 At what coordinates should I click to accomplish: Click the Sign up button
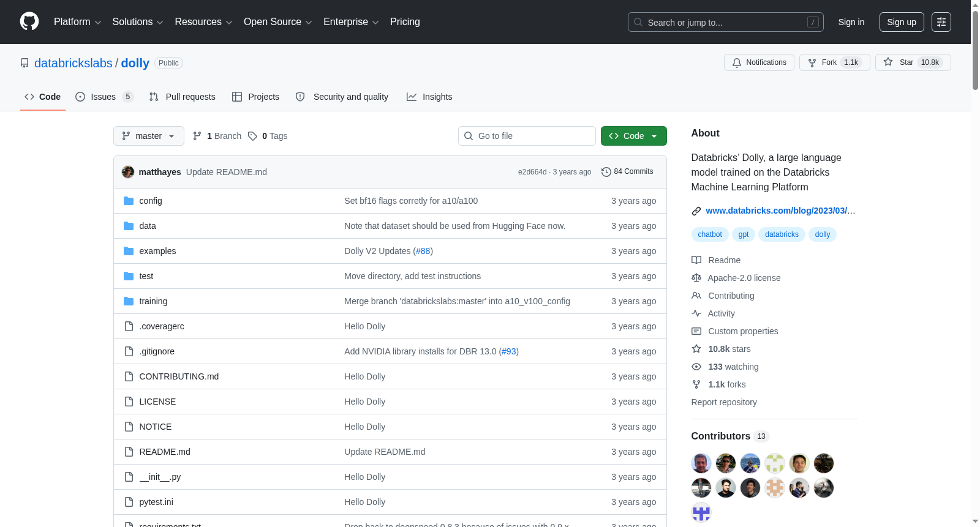(902, 22)
